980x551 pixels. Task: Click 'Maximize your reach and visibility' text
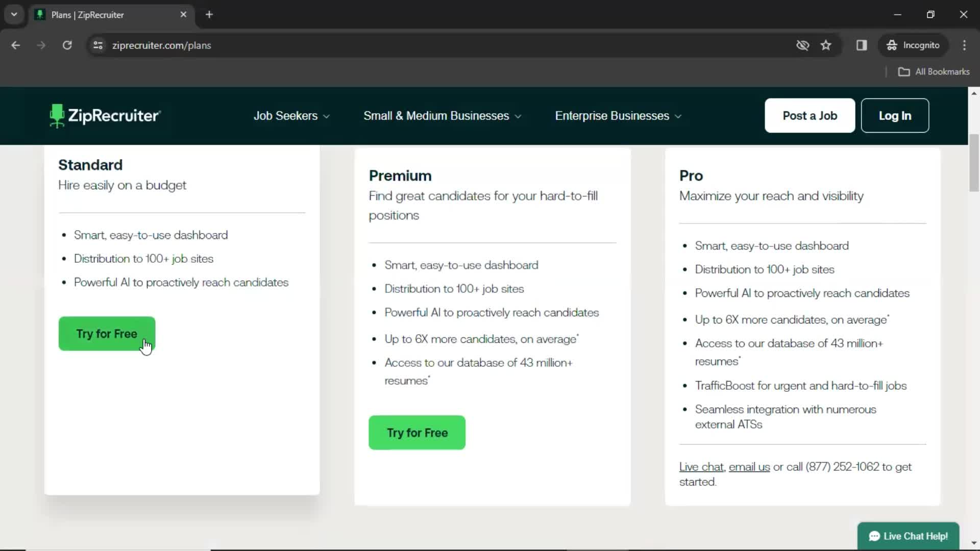[x=771, y=196]
